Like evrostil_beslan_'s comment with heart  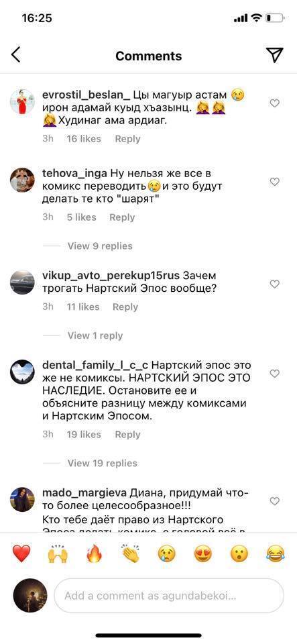click(x=274, y=103)
